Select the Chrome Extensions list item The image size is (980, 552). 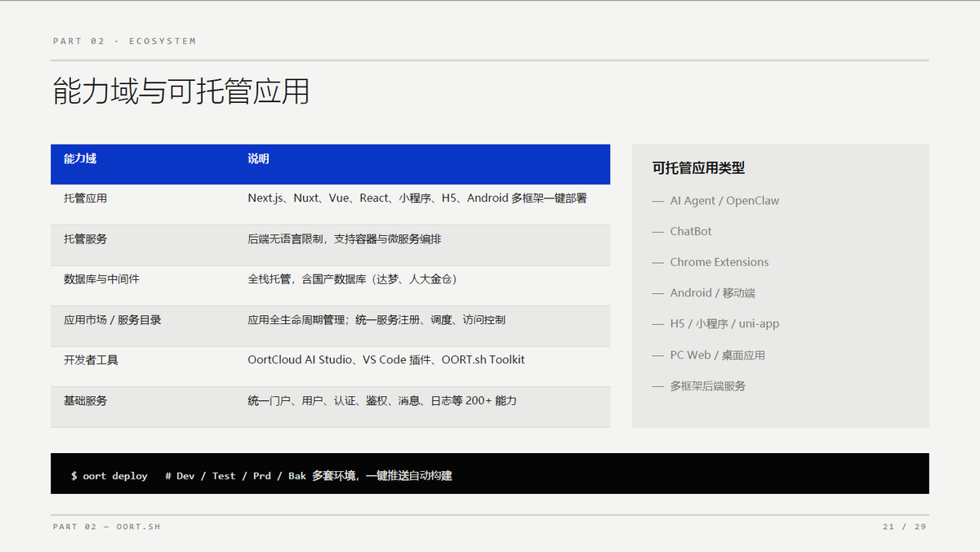point(710,262)
